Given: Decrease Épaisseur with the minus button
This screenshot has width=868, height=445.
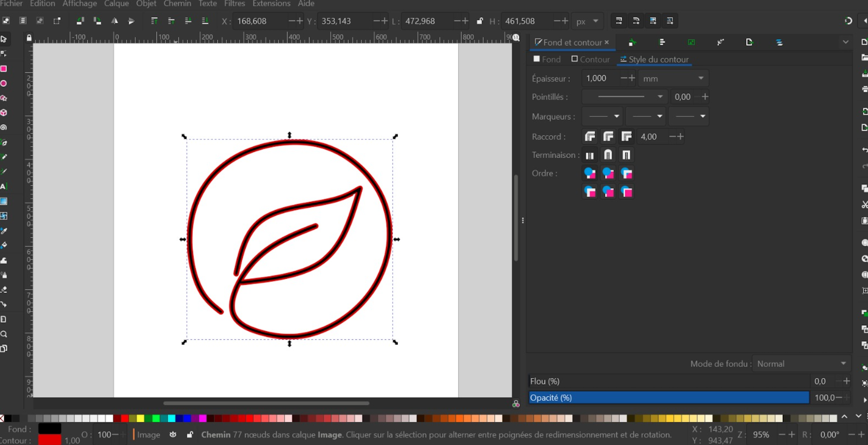Looking at the screenshot, I should pyautogui.click(x=624, y=78).
